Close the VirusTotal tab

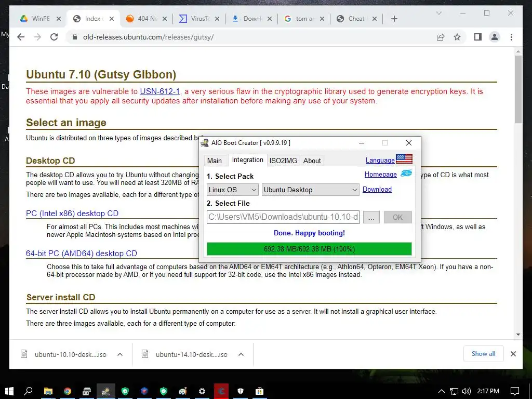[217, 19]
